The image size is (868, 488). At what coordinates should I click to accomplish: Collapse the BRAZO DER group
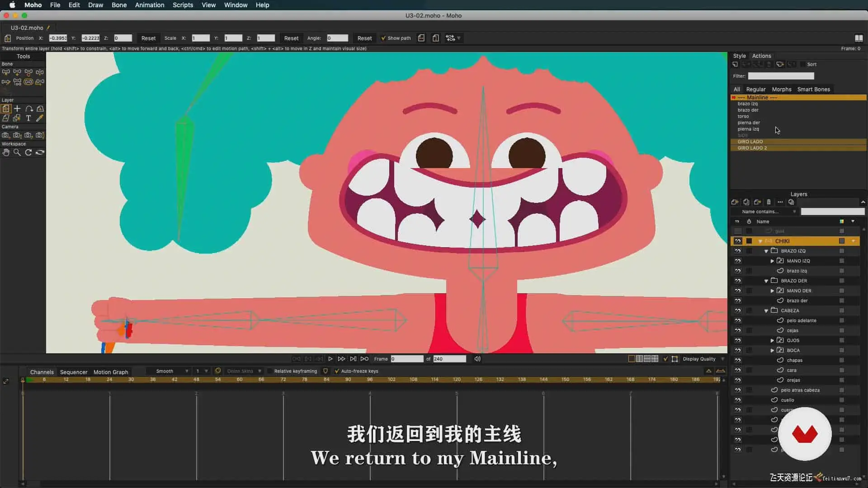click(766, 281)
